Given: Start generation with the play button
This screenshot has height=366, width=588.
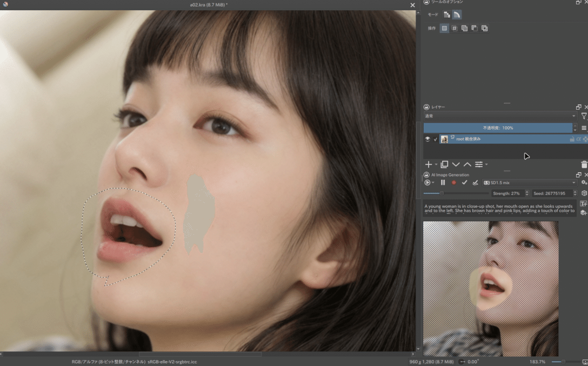Looking at the screenshot, I should click(427, 182).
